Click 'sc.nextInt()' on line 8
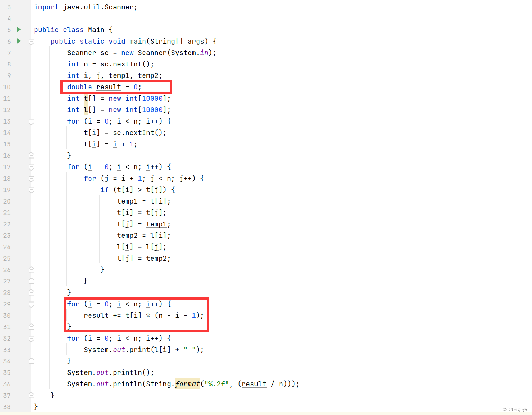Screen dimensions: 532x415 pyautogui.click(x=125, y=64)
